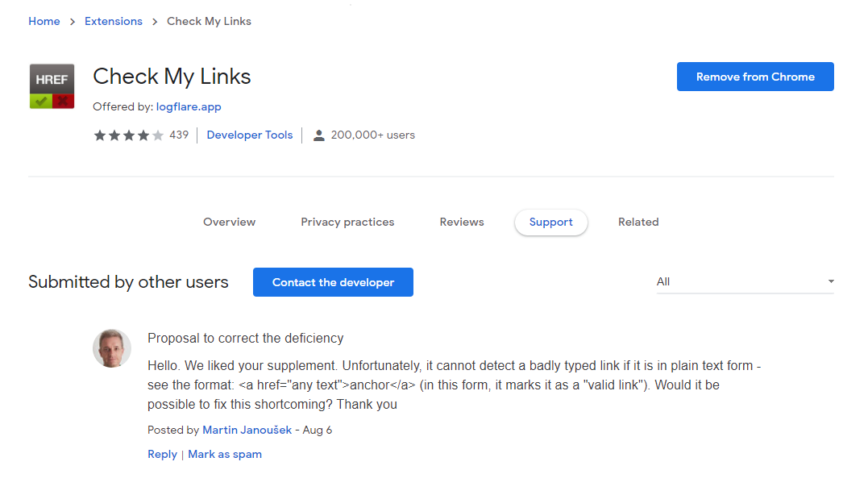Click the chevron after Home in the breadcrumb
The image size is (868, 495).
[71, 21]
